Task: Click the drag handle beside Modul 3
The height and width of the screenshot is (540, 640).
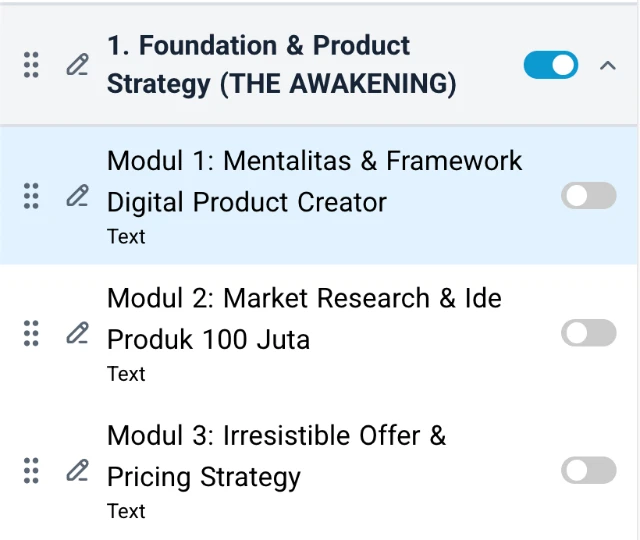Action: (x=31, y=470)
